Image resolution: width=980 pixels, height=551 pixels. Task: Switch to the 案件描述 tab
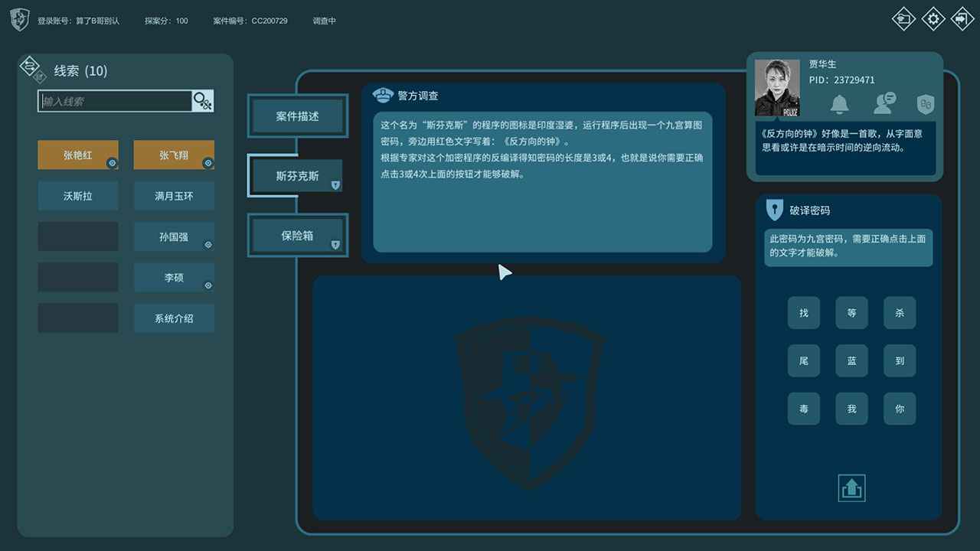(297, 116)
